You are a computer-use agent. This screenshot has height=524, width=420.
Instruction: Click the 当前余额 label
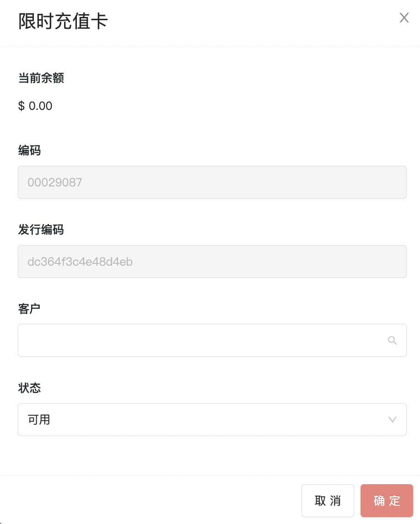tap(41, 78)
